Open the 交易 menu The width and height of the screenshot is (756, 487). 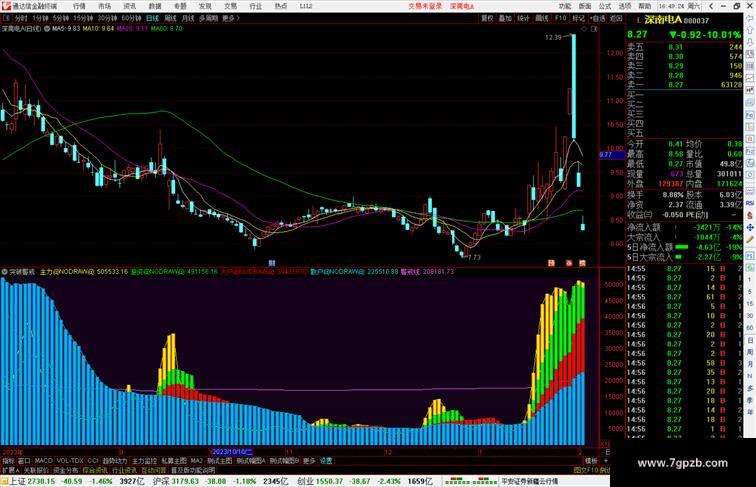click(x=230, y=6)
